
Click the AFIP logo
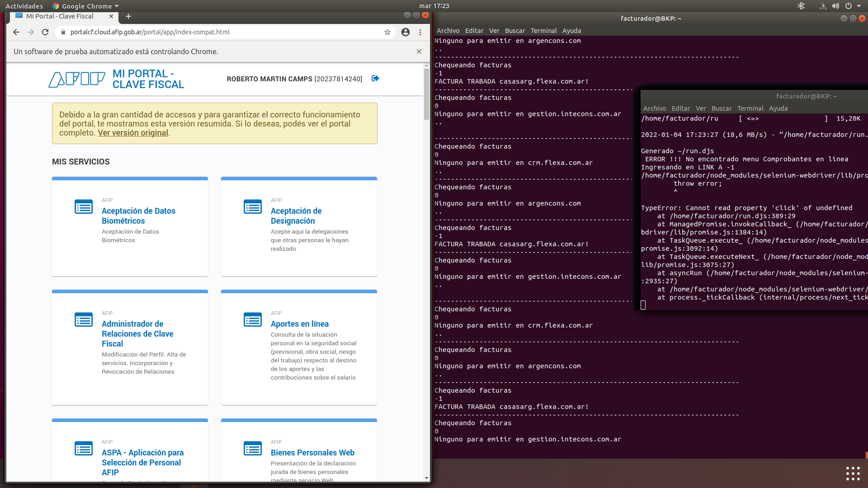pos(77,80)
